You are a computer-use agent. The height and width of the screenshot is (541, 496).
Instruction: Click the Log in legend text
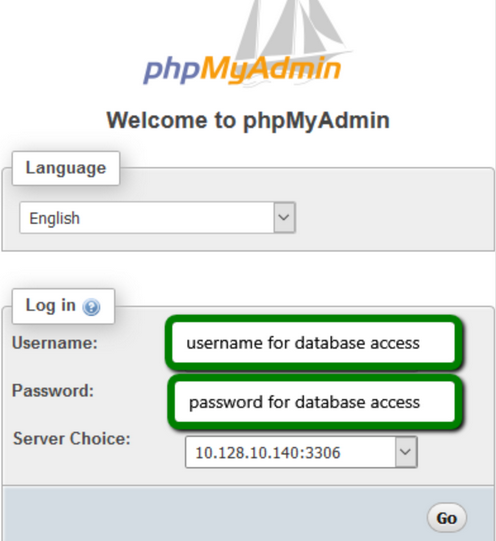pos(51,306)
